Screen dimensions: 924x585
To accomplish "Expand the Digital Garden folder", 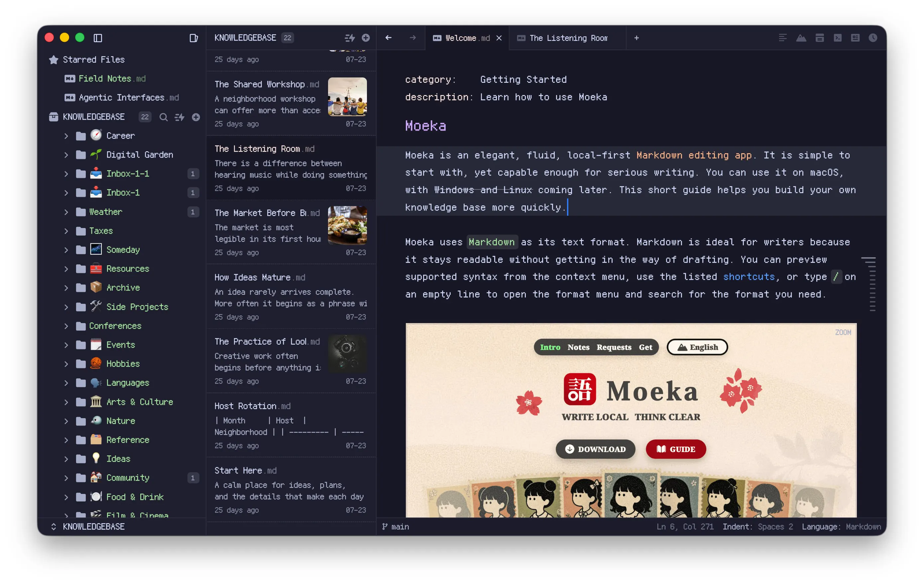I will [x=66, y=155].
